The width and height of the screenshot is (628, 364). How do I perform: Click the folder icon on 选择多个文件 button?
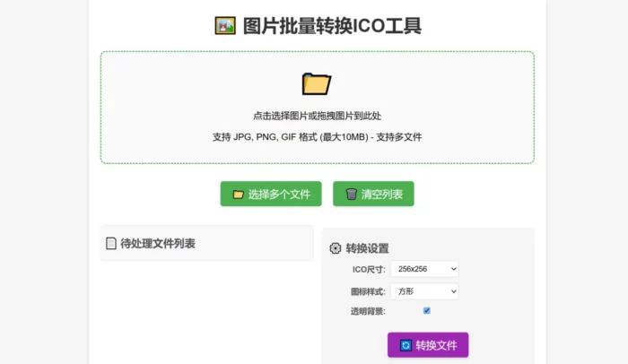click(x=239, y=195)
